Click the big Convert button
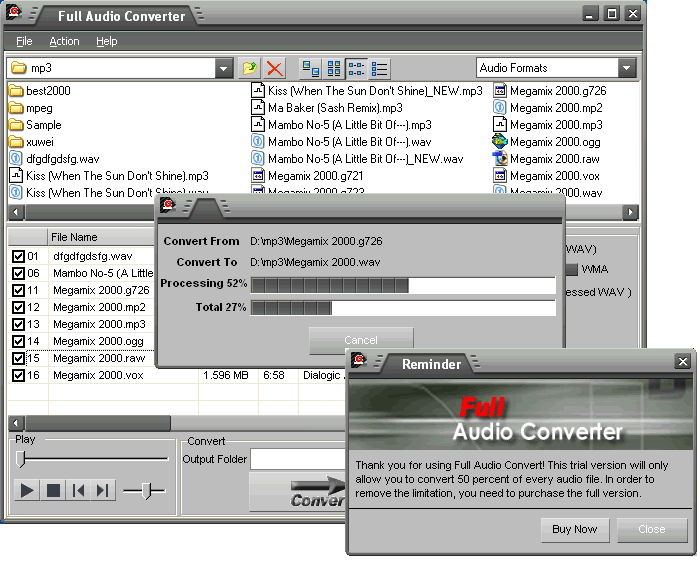The width and height of the screenshot is (700, 567). (298, 492)
